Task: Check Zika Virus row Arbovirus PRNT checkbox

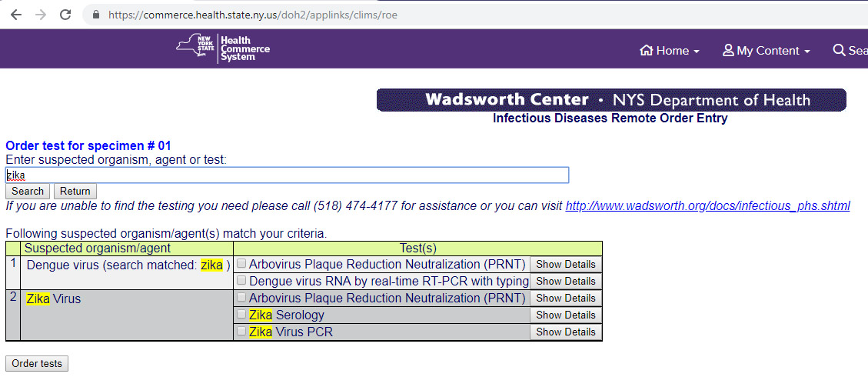Action: pos(241,298)
